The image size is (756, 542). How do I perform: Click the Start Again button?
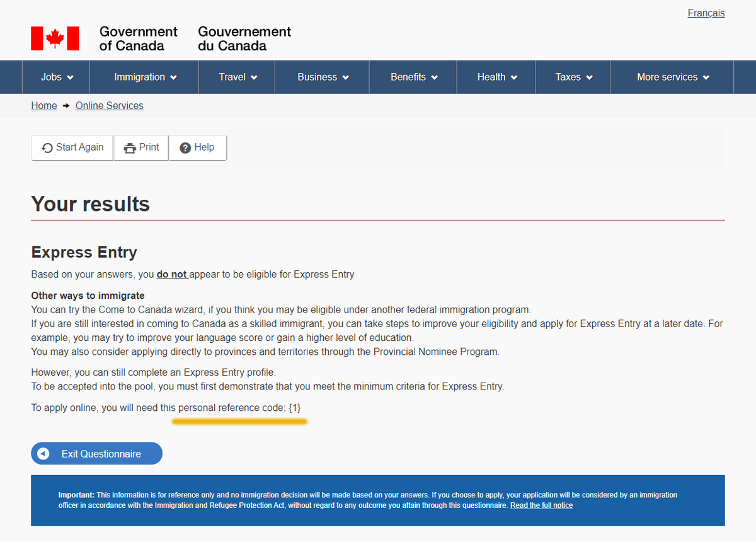tap(72, 147)
